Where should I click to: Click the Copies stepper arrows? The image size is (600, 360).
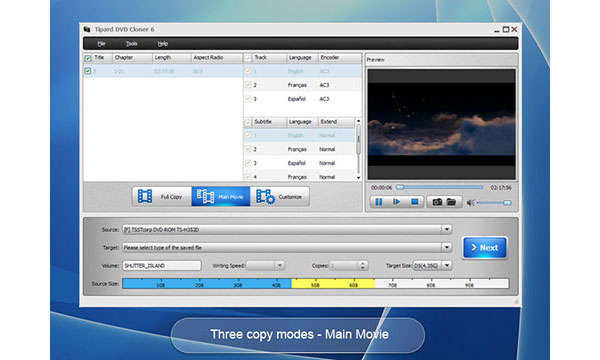[x=363, y=266]
